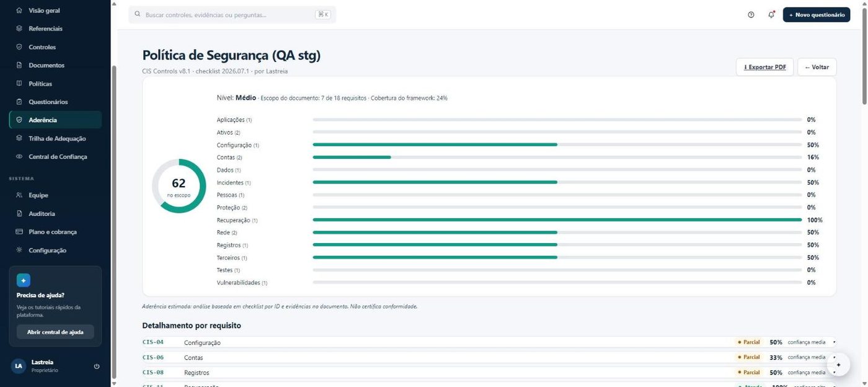Click the LA user avatar
Screen dimensions: 868x387
tap(19, 366)
